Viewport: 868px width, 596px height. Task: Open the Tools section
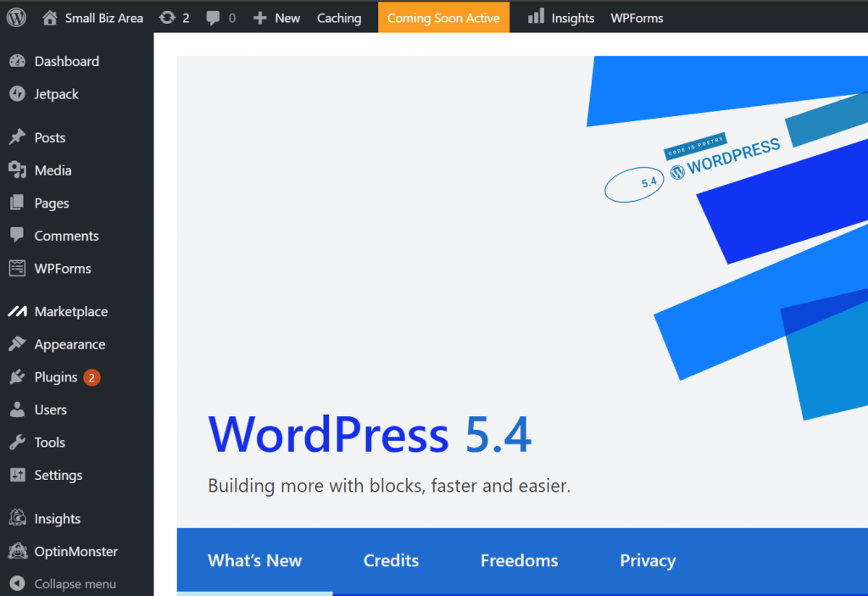point(50,443)
